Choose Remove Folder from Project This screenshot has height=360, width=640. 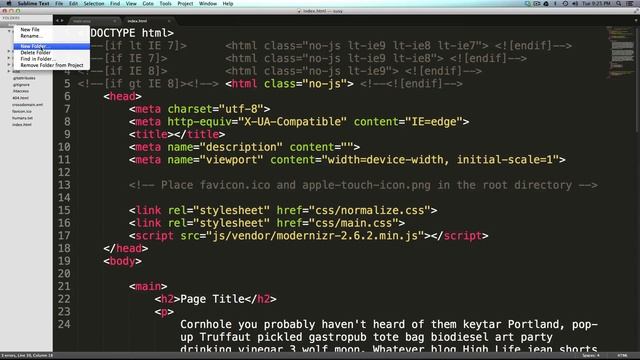point(51,65)
